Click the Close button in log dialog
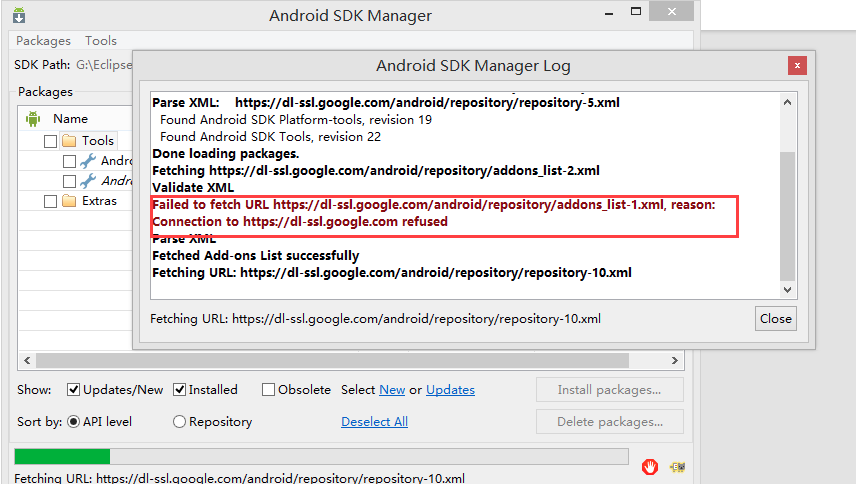 coord(775,319)
